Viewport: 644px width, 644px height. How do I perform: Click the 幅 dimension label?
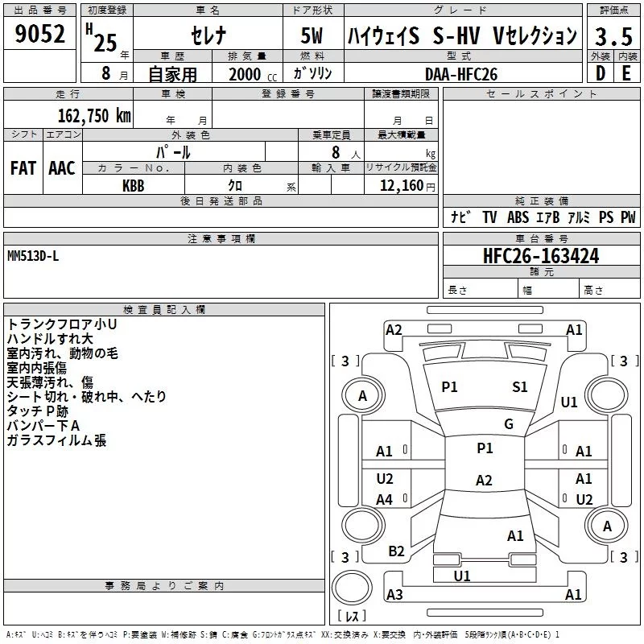tap(527, 291)
